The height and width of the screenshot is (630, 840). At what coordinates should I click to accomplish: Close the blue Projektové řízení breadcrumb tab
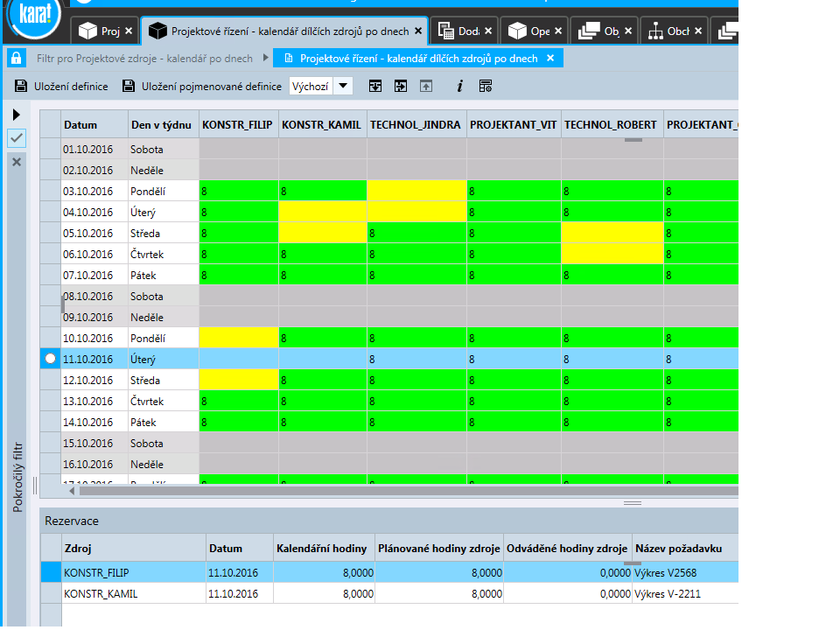(x=550, y=58)
